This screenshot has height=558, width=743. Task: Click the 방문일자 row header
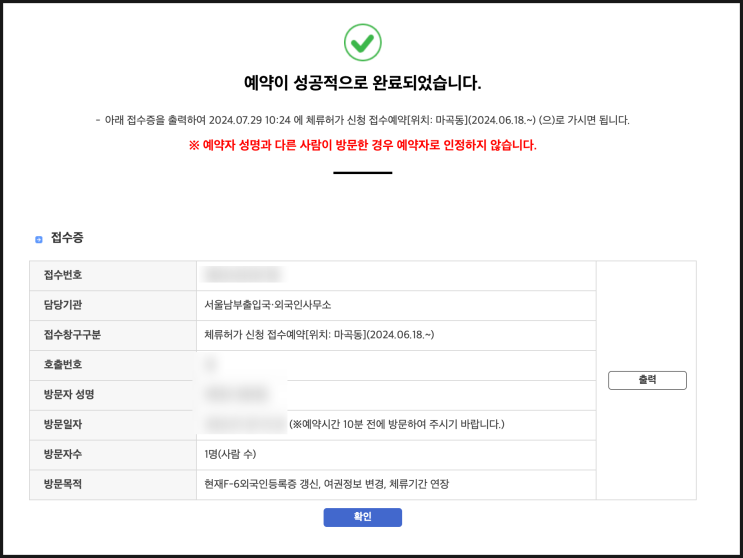(63, 425)
